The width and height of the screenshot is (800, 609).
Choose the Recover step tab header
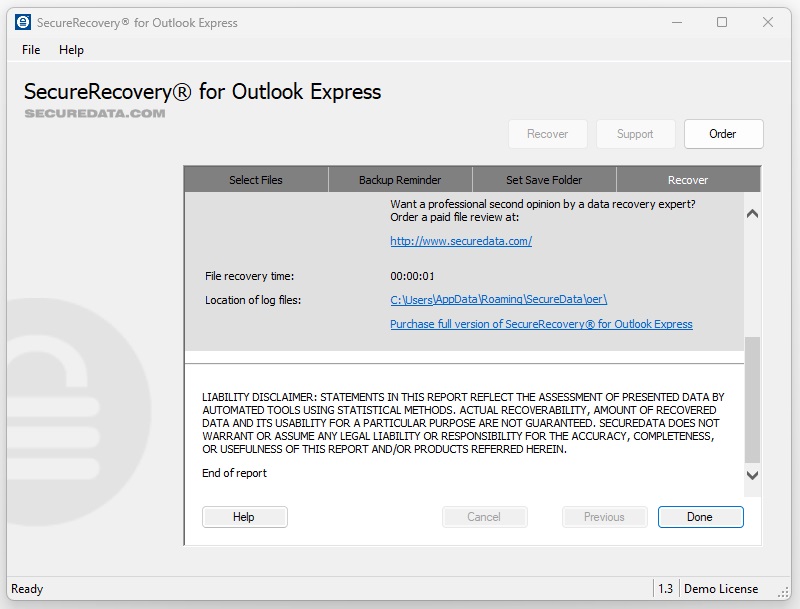coord(688,180)
